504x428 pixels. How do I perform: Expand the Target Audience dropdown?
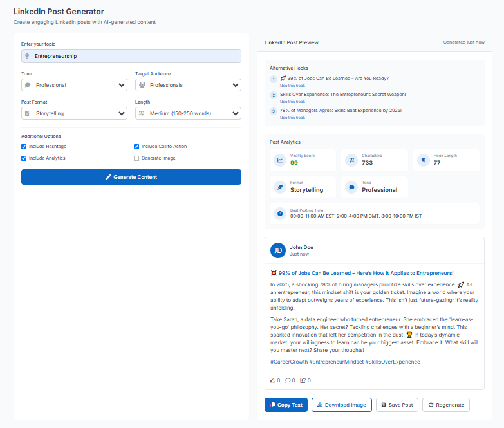pyautogui.click(x=188, y=85)
